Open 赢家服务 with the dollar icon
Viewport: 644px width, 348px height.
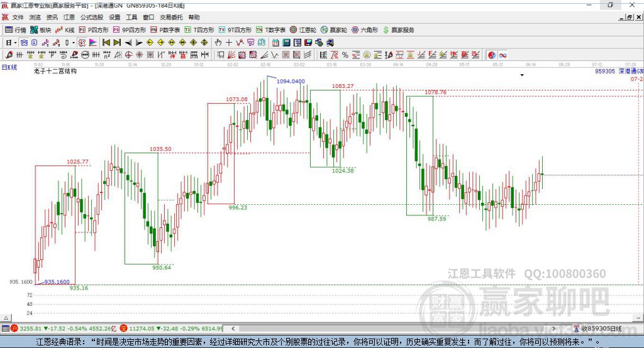point(398,30)
